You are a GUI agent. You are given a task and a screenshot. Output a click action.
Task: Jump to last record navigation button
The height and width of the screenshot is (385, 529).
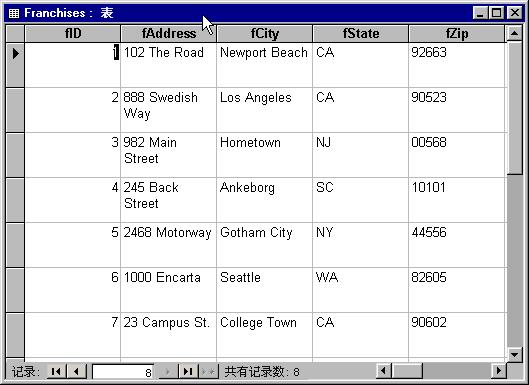(x=188, y=372)
